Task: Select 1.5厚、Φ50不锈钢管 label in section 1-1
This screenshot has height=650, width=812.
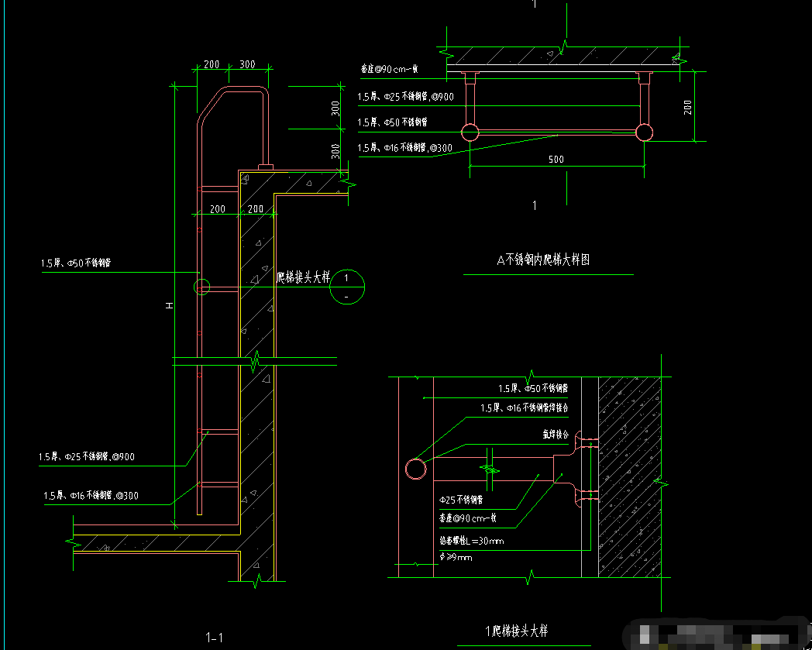Action: pos(76,263)
